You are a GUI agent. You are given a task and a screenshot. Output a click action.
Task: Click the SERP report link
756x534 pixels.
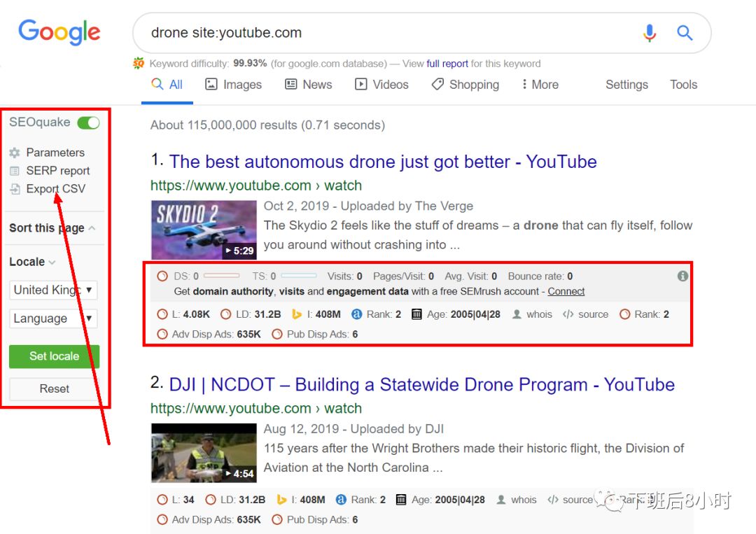[x=58, y=171]
